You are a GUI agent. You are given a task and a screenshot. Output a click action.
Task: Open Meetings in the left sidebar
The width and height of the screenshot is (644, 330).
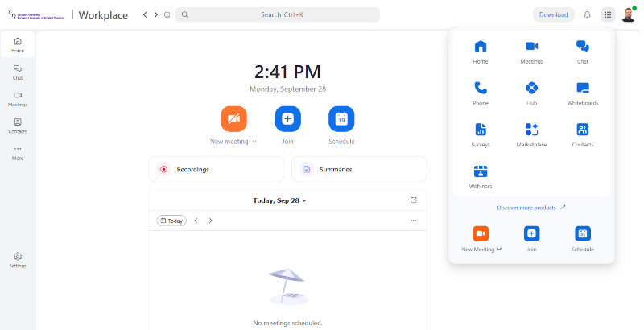click(18, 99)
